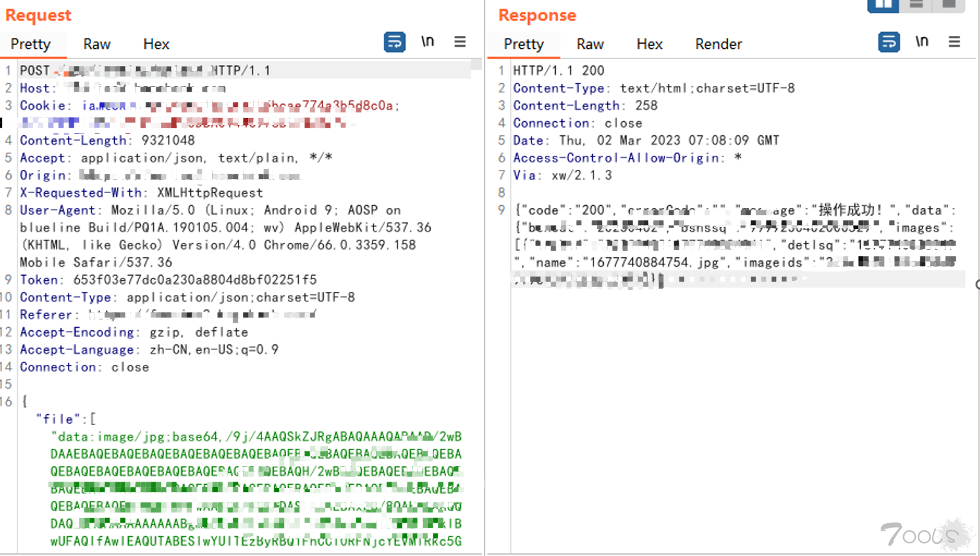Click the POST method on request line 1

tap(35, 71)
